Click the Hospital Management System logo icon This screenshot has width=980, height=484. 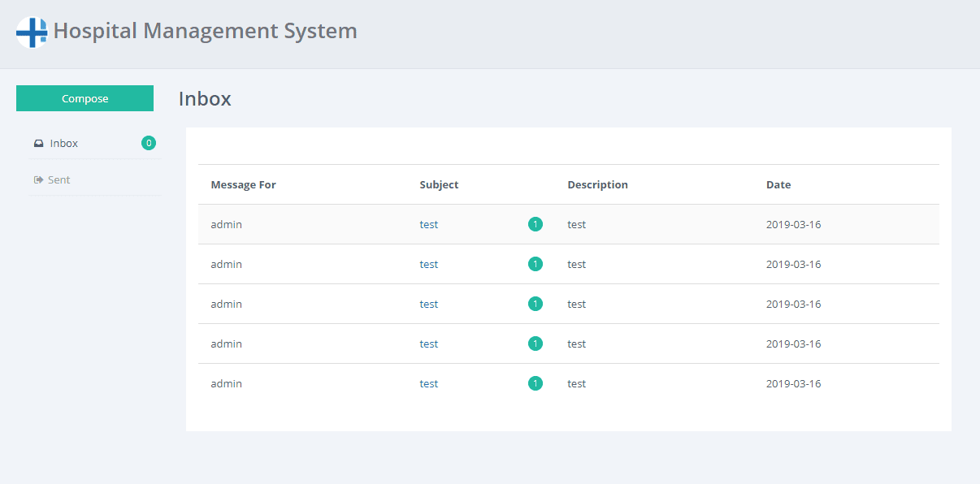click(x=32, y=32)
